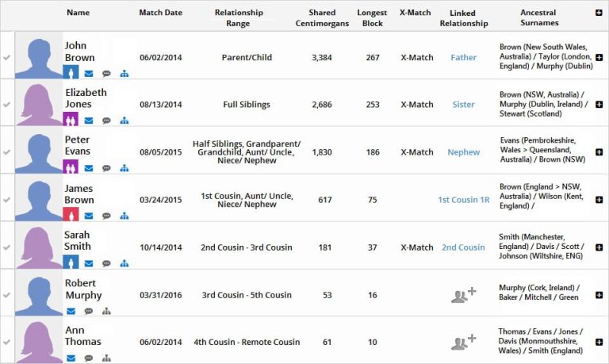Open Ann Thomas's notes speech bubble

pos(88,358)
